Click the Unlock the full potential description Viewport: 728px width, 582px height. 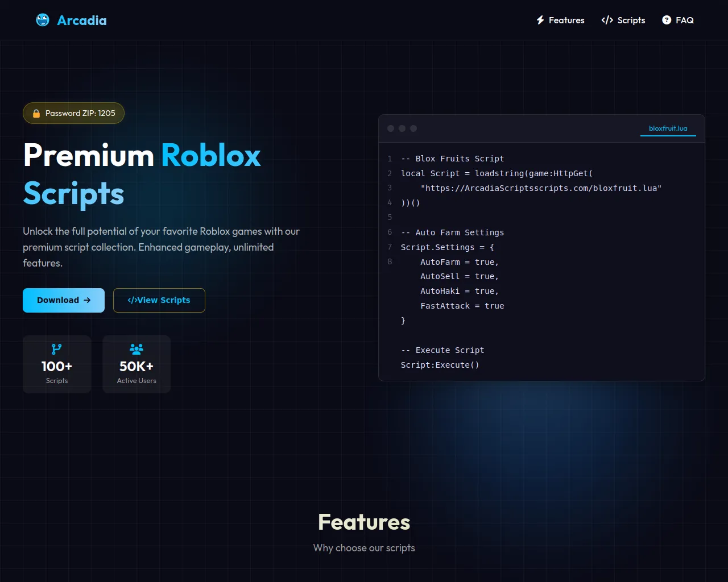point(161,247)
